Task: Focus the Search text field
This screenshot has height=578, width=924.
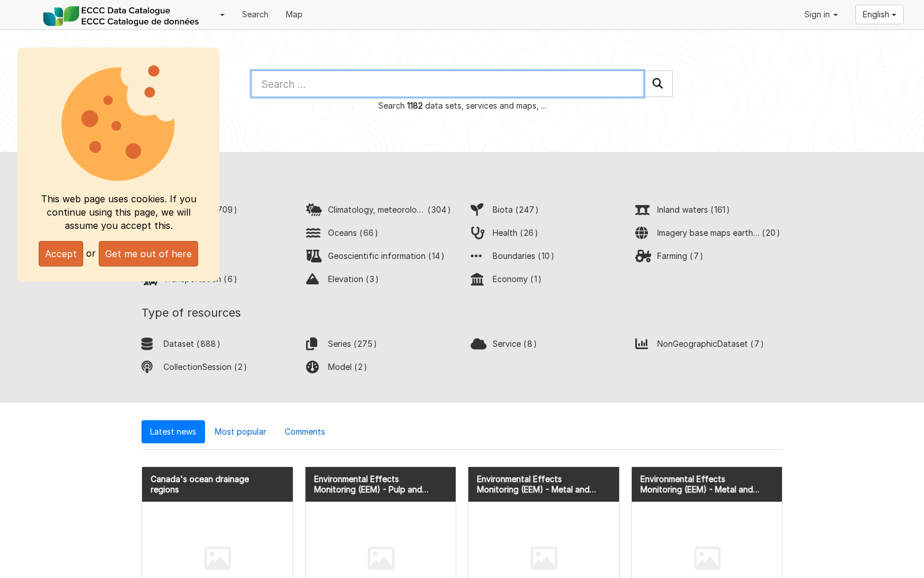Action: point(448,84)
